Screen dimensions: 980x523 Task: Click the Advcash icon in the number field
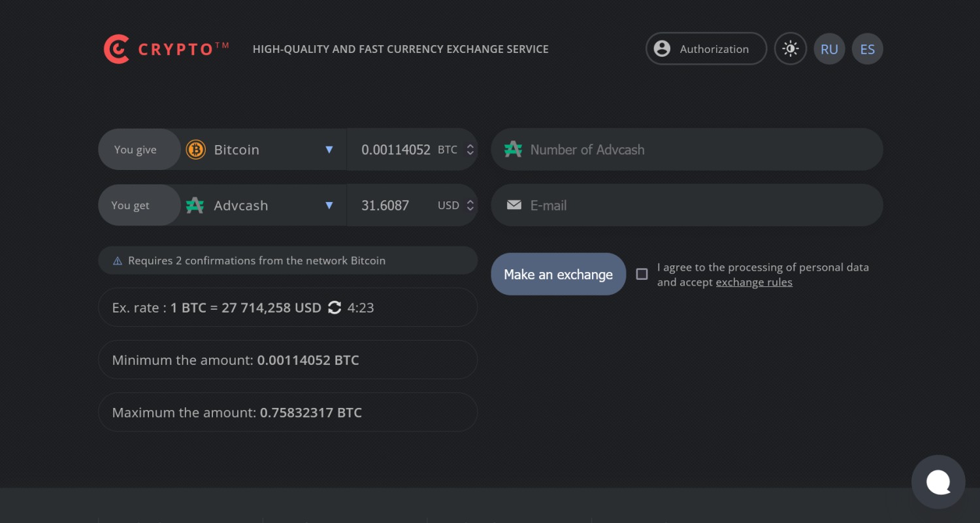(513, 150)
